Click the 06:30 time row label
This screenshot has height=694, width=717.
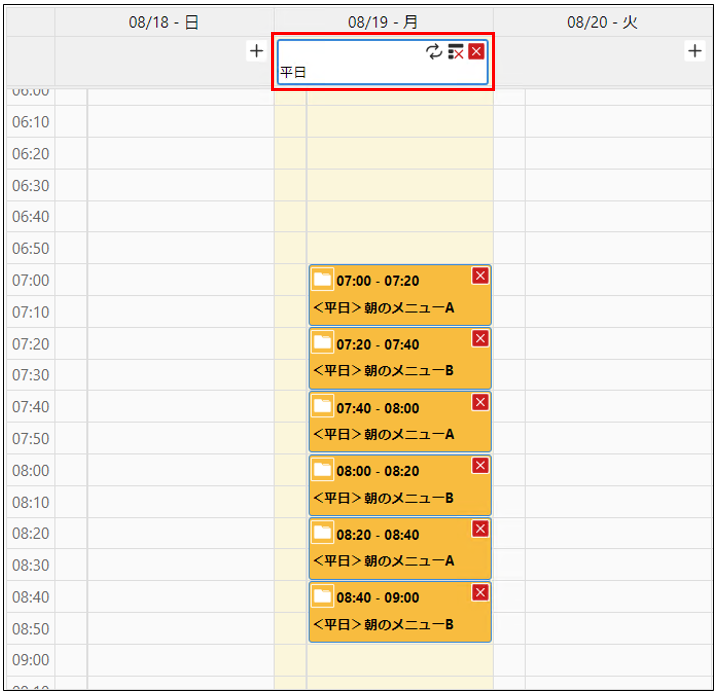tap(31, 185)
